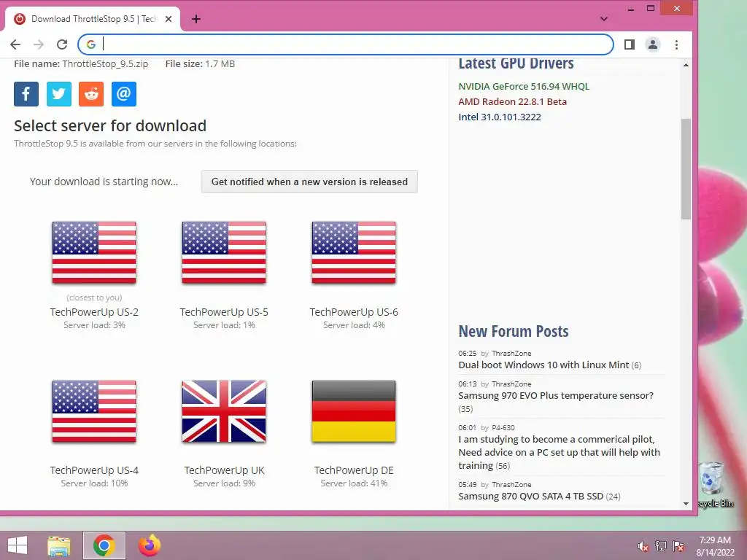Open commercial pilot PC setup forum post
The image size is (747, 560).
tap(559, 452)
